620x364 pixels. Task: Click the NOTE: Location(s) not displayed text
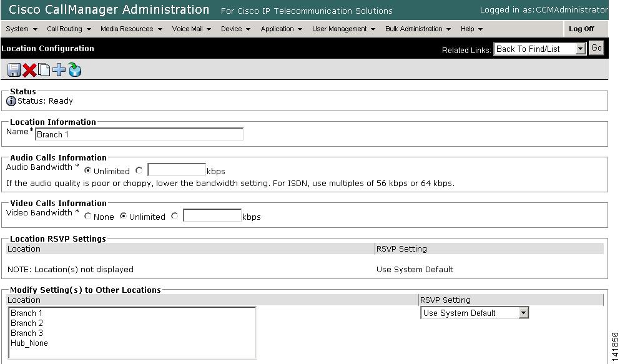point(71,270)
